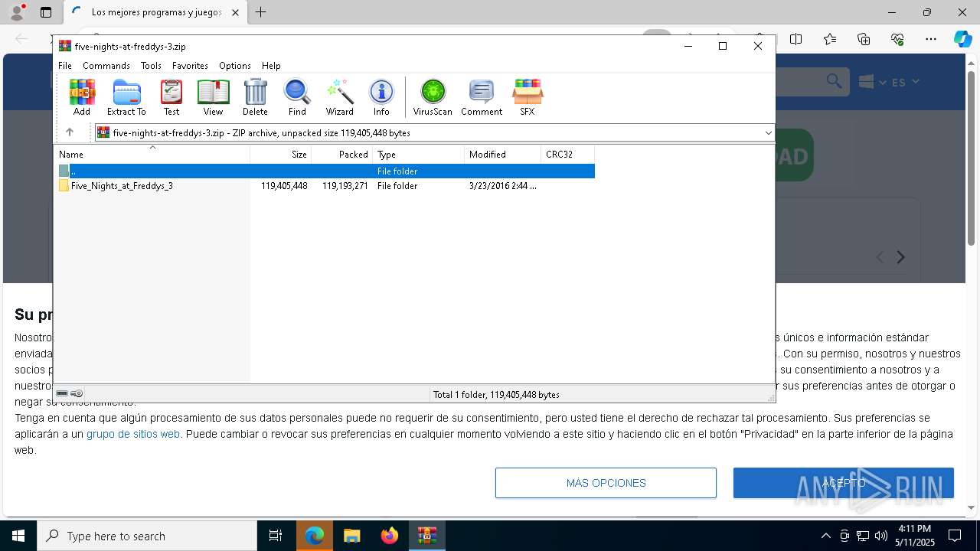This screenshot has width=980, height=551.
Task: Open the View tool in WinRAR
Action: [213, 97]
